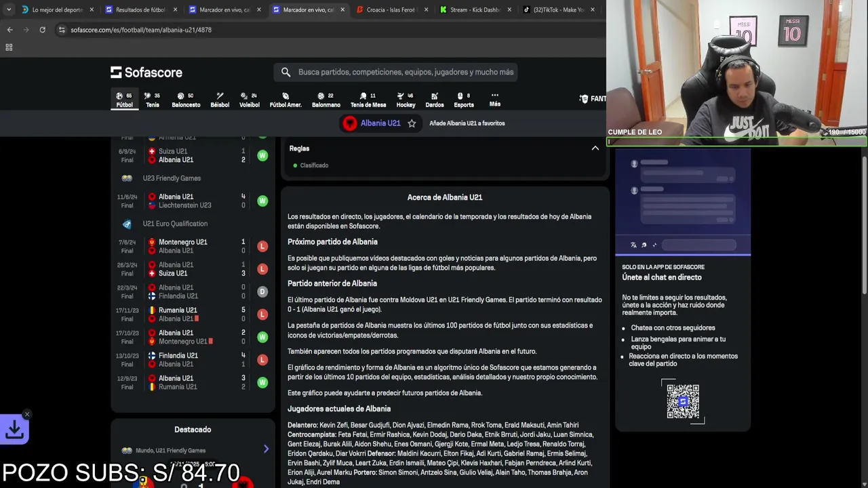Select the Tenis de Mesa sport icon

[368, 100]
